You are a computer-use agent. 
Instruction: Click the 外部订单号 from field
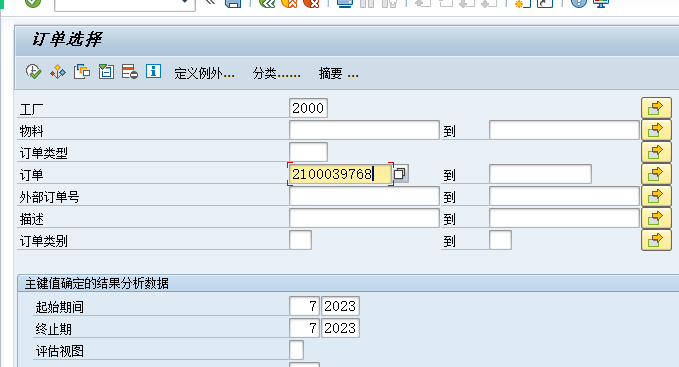pyautogui.click(x=364, y=196)
